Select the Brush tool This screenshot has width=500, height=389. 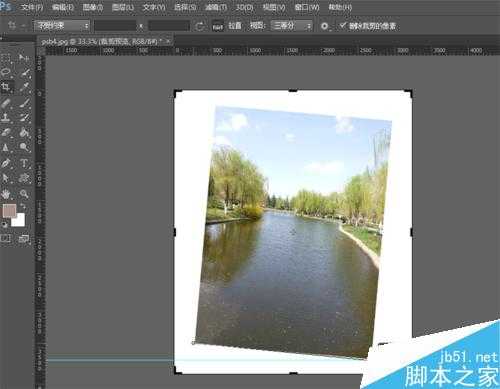coord(24,103)
